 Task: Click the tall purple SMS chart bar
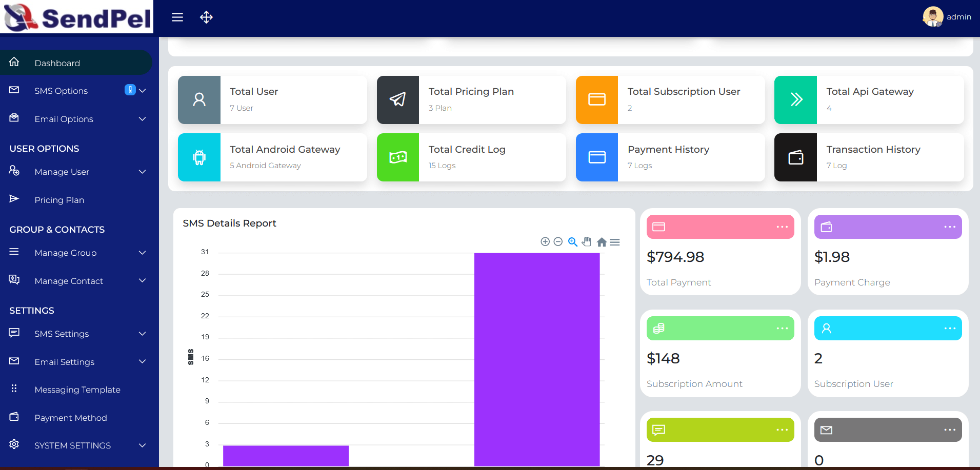(537, 359)
